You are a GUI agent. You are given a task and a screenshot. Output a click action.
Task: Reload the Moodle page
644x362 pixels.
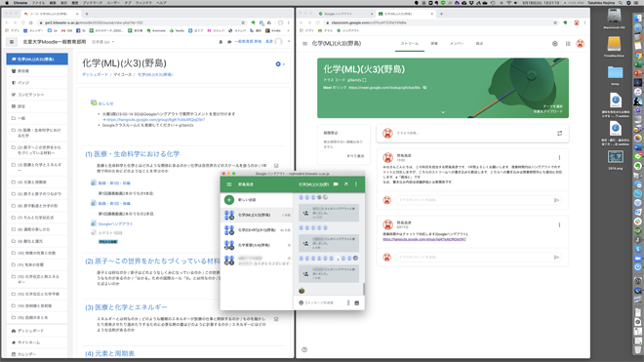23,22
